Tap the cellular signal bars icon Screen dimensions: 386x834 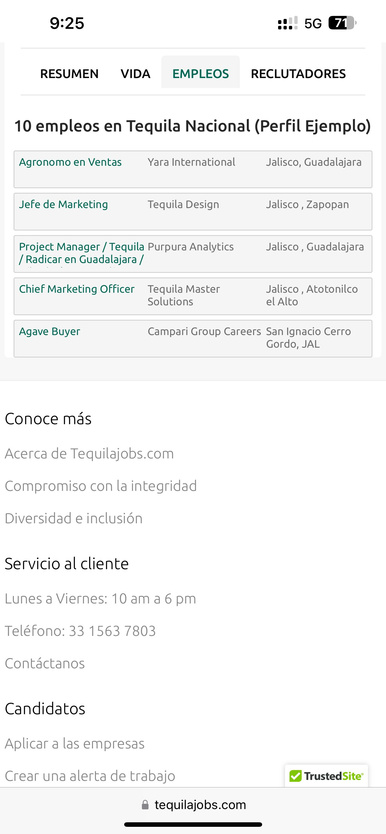click(288, 23)
